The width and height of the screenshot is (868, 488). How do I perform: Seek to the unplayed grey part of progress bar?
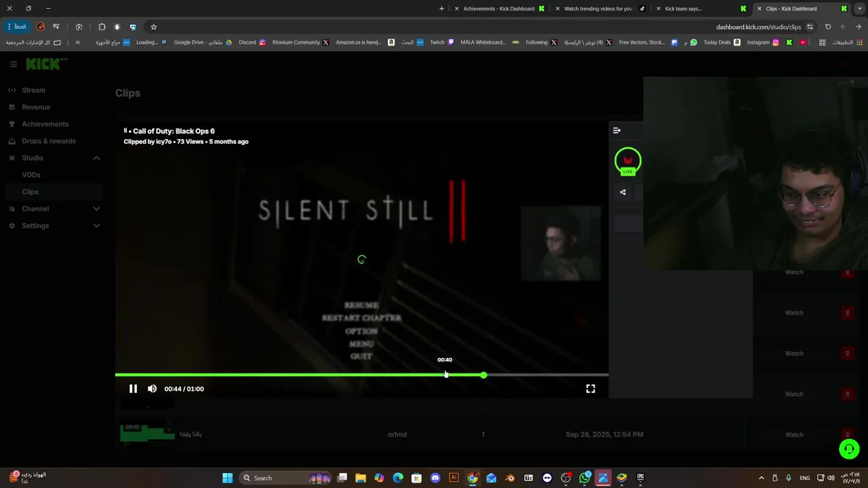pyautogui.click(x=547, y=375)
